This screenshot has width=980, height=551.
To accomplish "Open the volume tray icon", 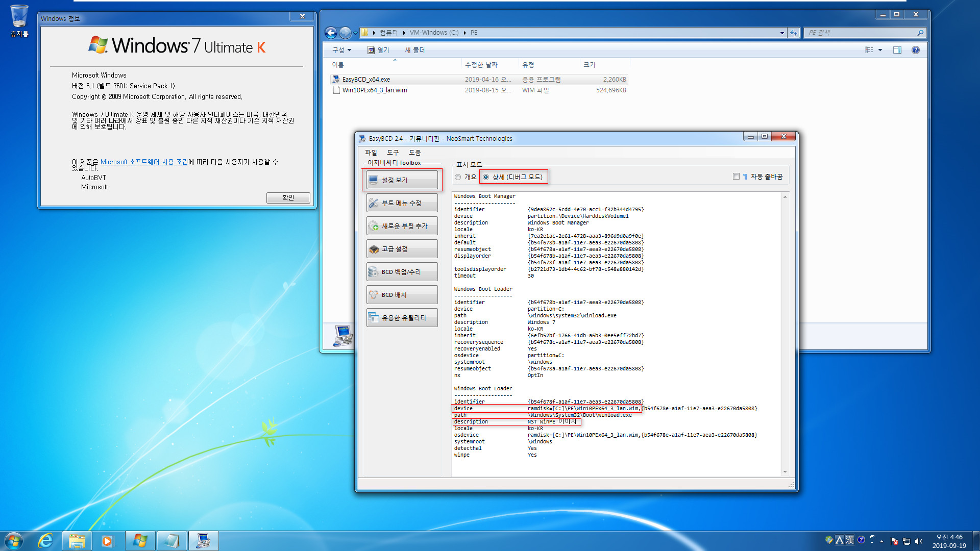I will [919, 541].
